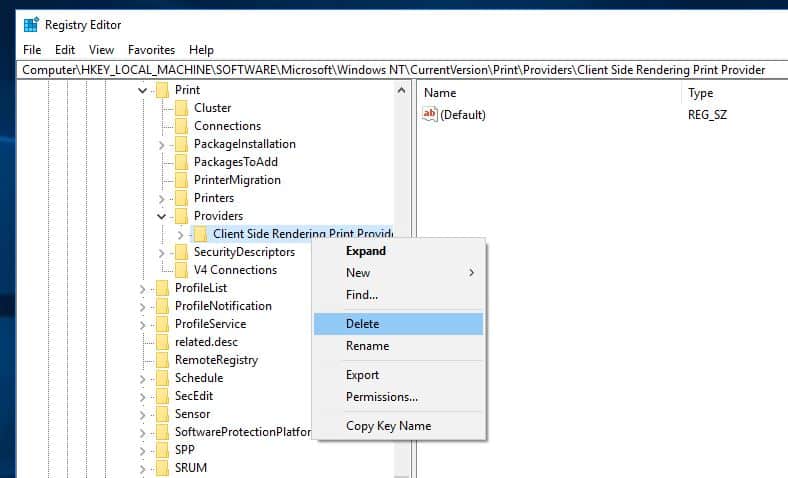788x478 pixels.
Task: Click the SRUM folder icon
Action: tap(162, 468)
